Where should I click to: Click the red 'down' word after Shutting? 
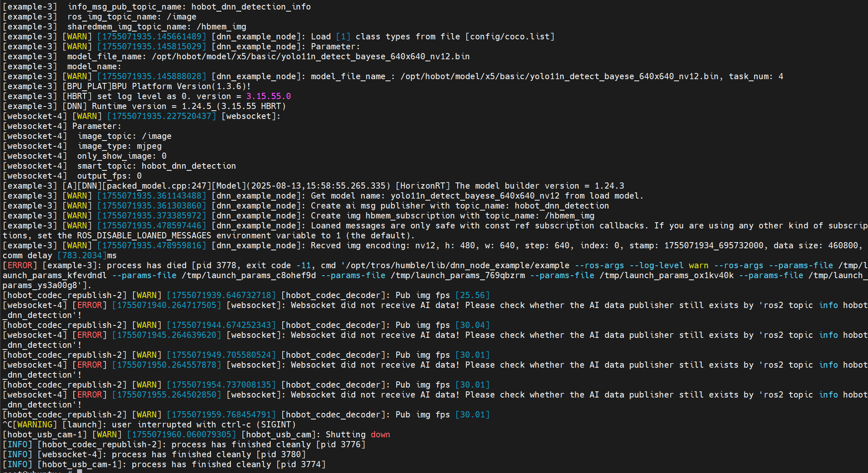[380, 434]
